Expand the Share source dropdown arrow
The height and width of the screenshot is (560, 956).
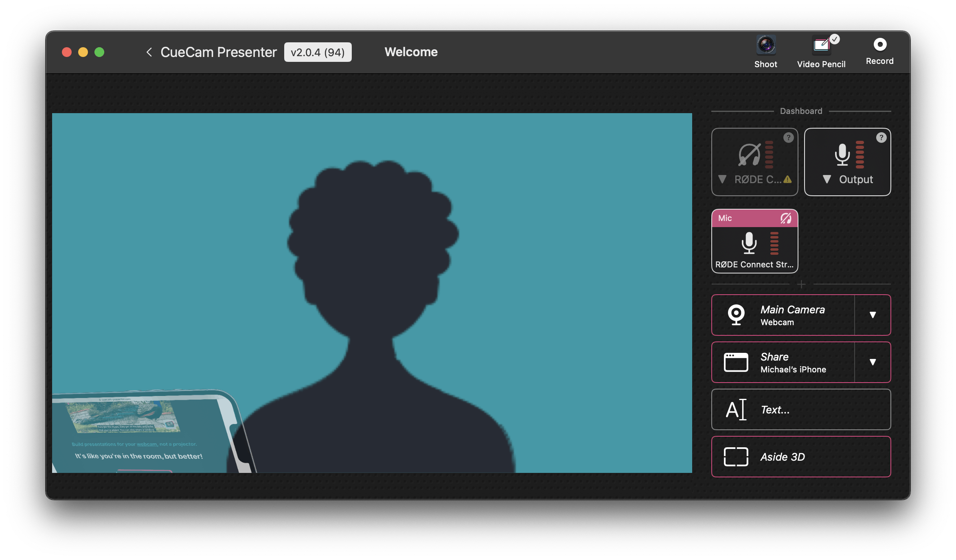pos(873,362)
